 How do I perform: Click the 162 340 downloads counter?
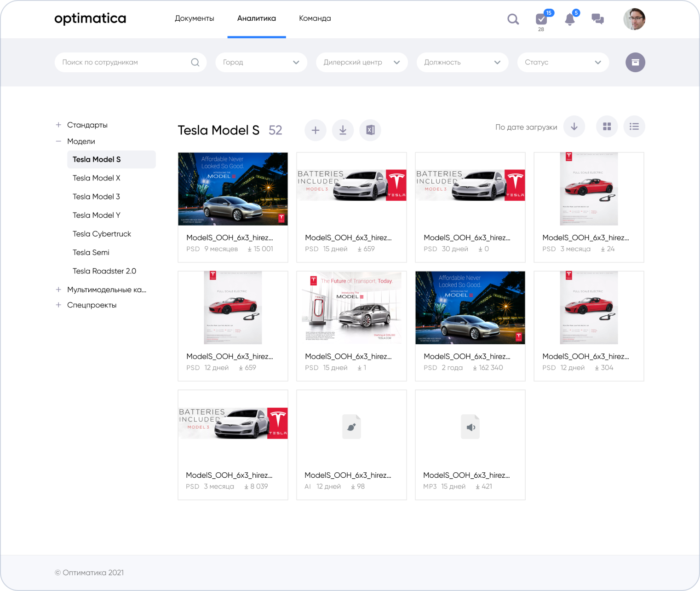(488, 368)
